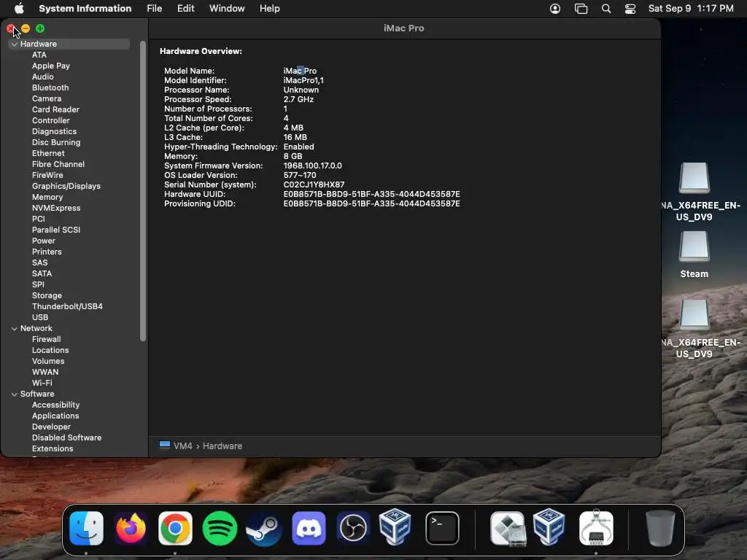Select NVMExpress in the sidebar
Viewport: 747px width, 560px height.
click(x=56, y=208)
